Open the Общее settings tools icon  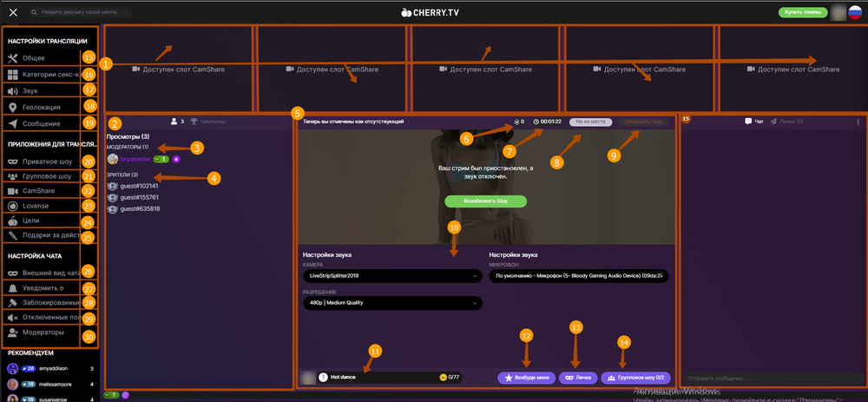pyautogui.click(x=13, y=58)
